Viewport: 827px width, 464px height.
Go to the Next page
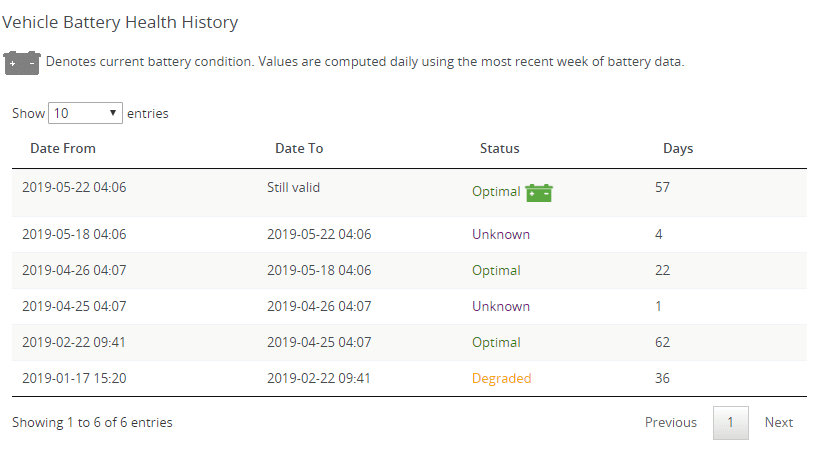(x=778, y=422)
